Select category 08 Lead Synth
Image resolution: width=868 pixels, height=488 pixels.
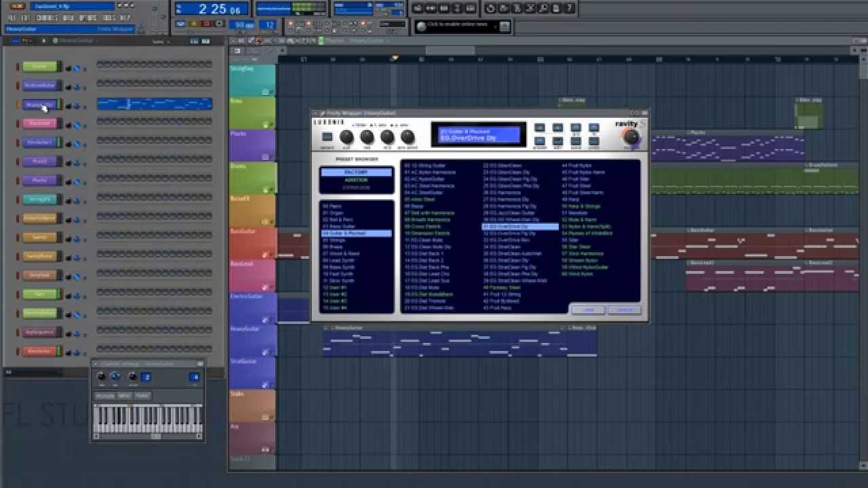[x=338, y=260]
